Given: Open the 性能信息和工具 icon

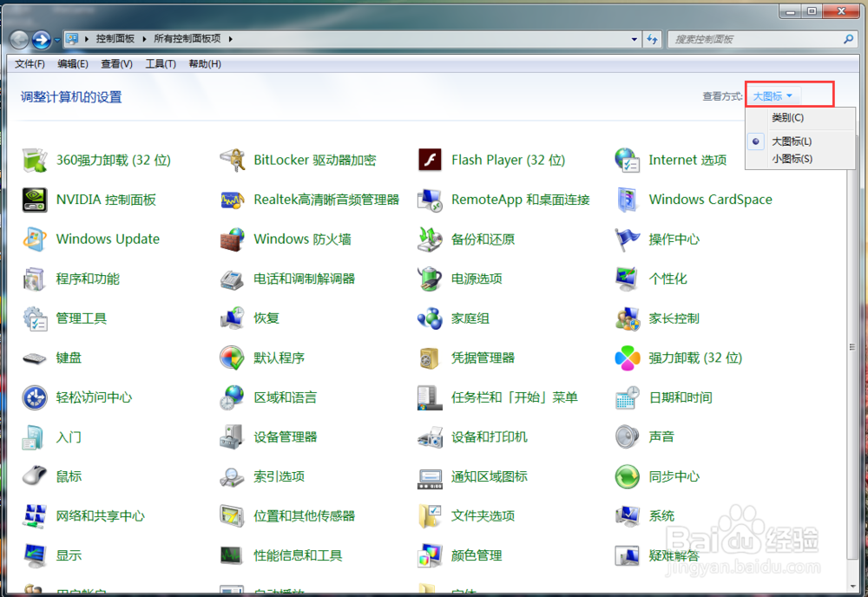Looking at the screenshot, I should coord(232,555).
